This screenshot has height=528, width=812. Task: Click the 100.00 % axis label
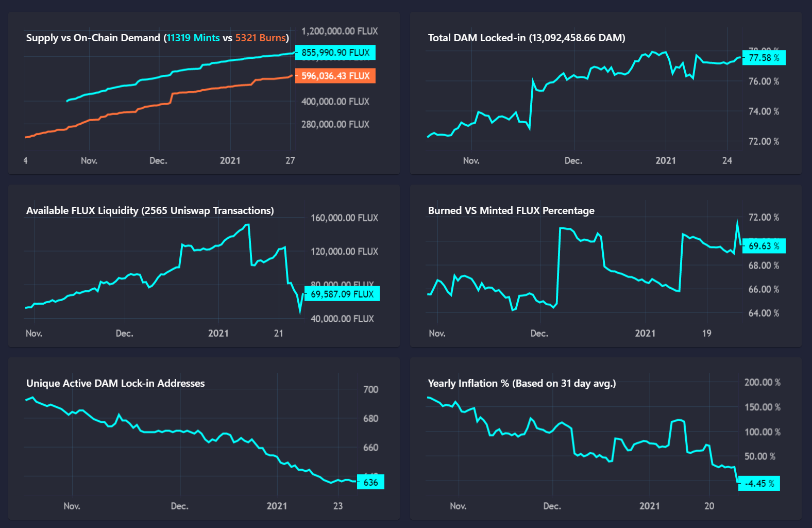coord(763,432)
